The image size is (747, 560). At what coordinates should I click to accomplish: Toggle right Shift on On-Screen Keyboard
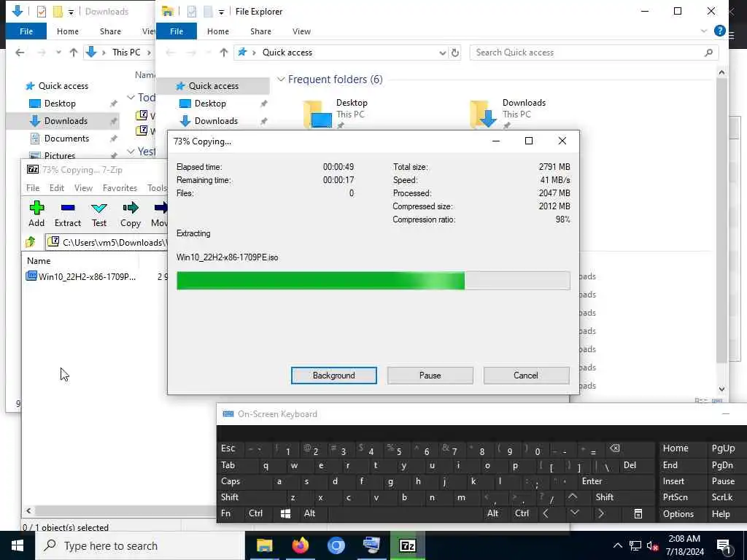[x=605, y=497]
